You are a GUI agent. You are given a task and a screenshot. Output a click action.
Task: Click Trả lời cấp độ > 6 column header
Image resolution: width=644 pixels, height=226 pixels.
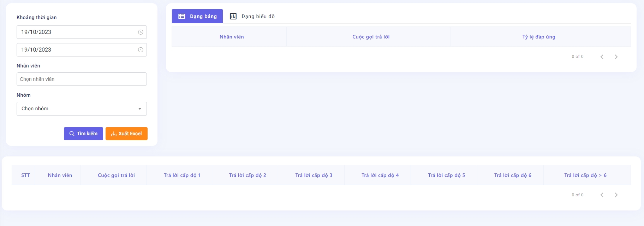tap(585, 175)
